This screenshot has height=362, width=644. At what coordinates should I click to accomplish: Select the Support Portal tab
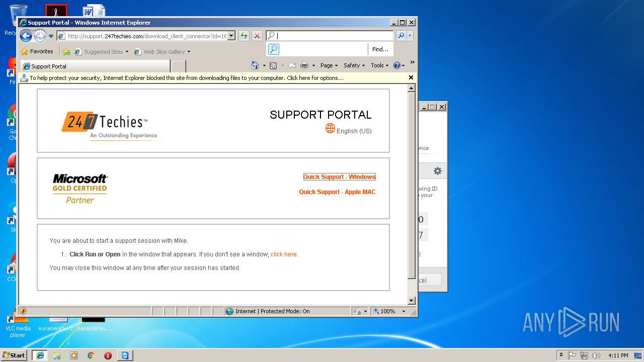[x=95, y=66]
